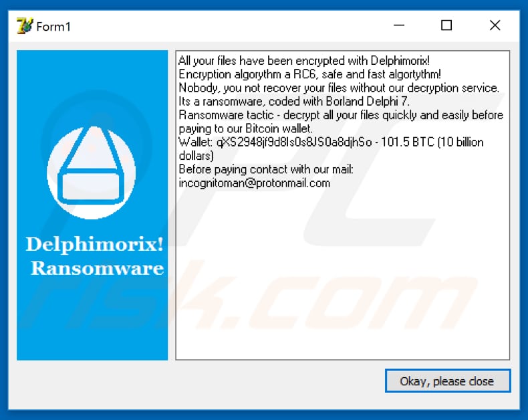The height and width of the screenshot is (420, 528).
Task: Click the 'Ransomware tactic' line of text
Action: coord(341,115)
